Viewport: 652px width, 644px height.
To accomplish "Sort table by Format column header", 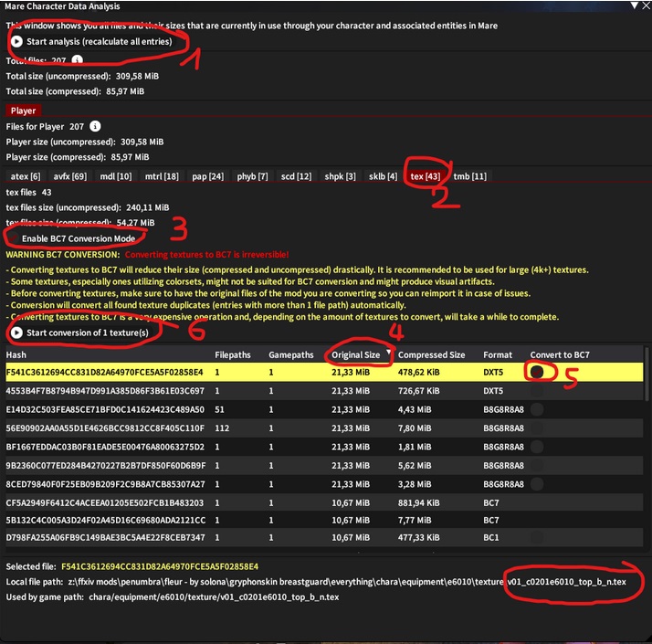I will pyautogui.click(x=498, y=354).
